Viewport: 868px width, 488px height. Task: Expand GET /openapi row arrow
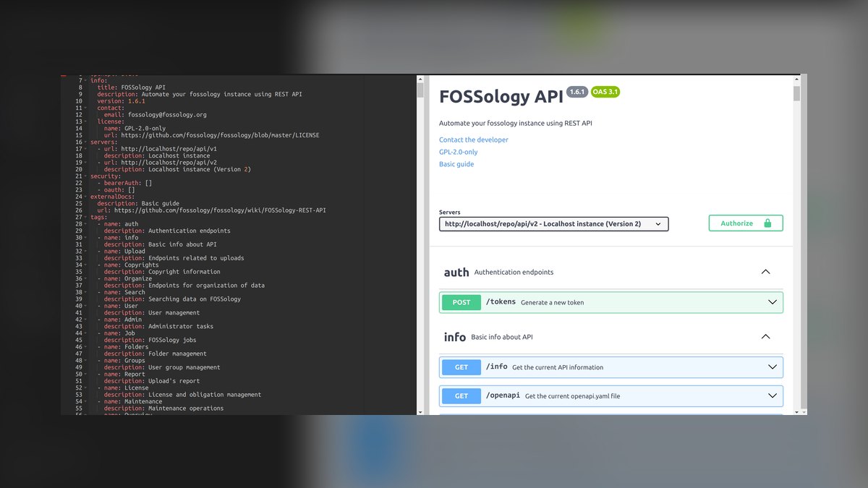click(x=773, y=395)
